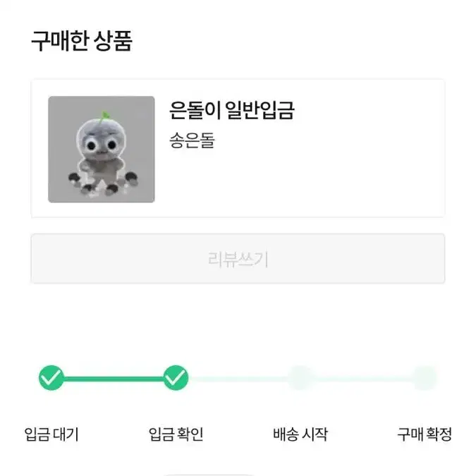The height and width of the screenshot is (476, 476).
Task: Tap the green sprout on the plush doll image
Action: coord(105,116)
